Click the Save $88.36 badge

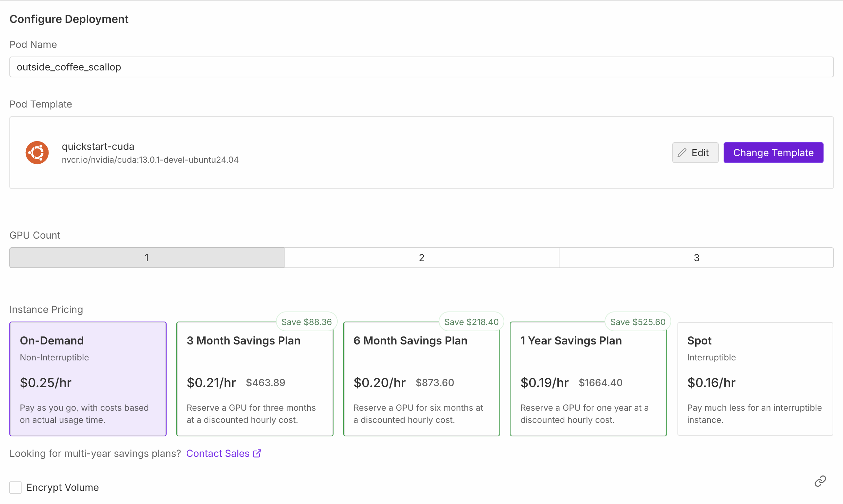(306, 322)
